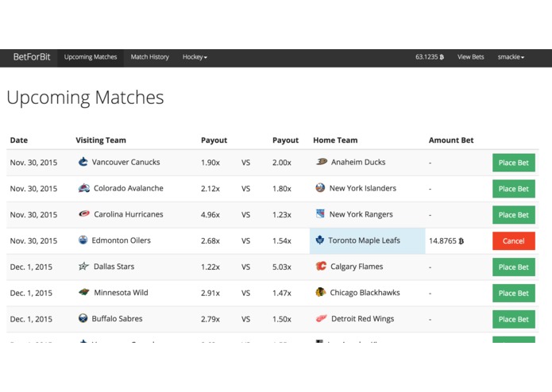
Task: Open the smackie user menu
Action: point(511,57)
